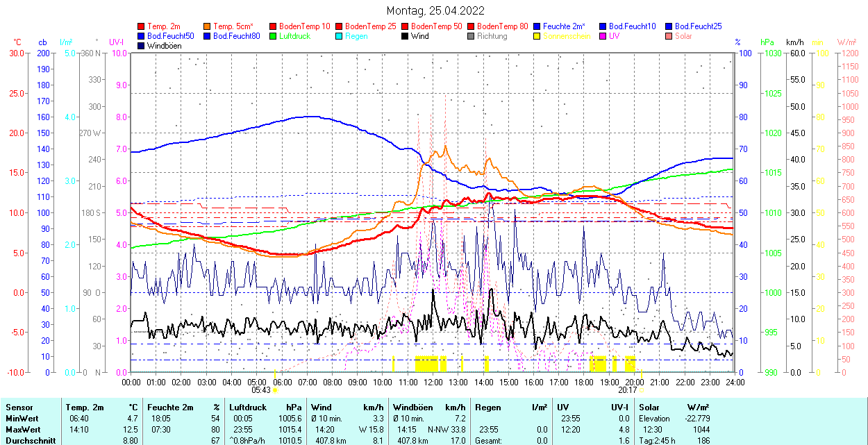The width and height of the screenshot is (868, 445).
Task: Select the yellow Sonnenschein legend square
Action: click(537, 36)
